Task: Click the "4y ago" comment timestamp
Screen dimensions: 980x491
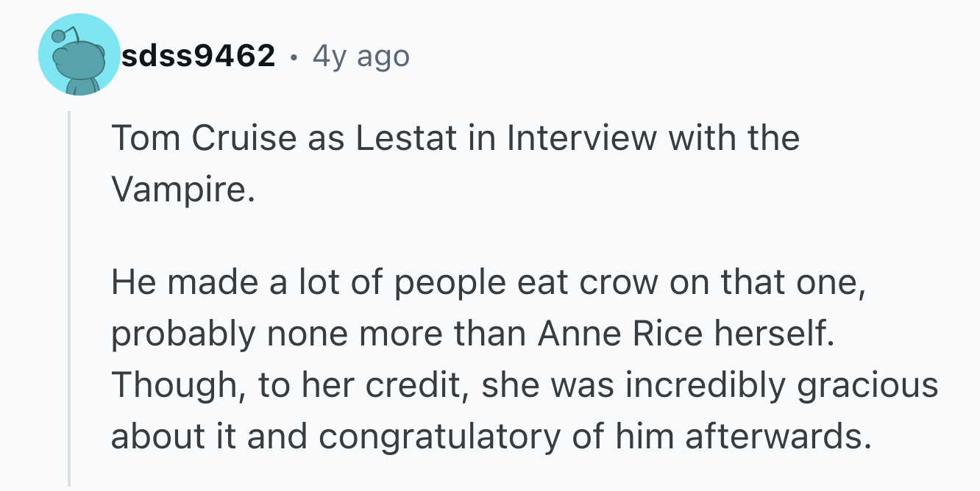Action: click(x=361, y=56)
